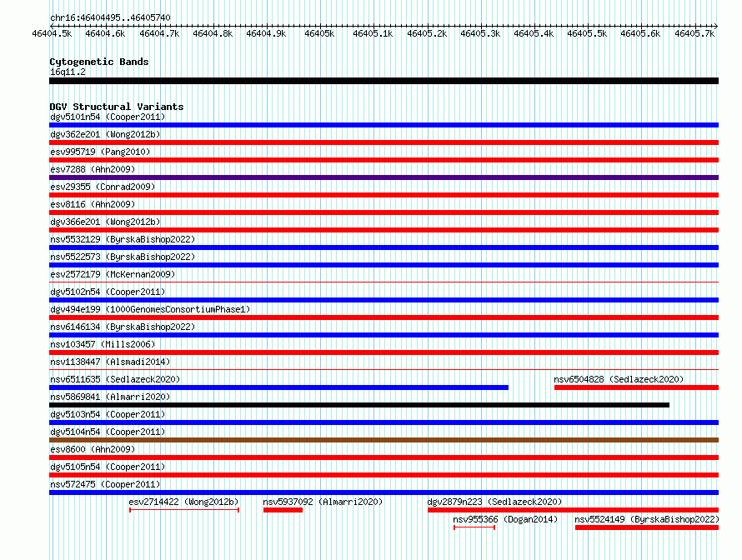Select esv8600 (Ahn2009) label
Image resolution: width=742 pixels, height=560 pixels.
click(93, 449)
